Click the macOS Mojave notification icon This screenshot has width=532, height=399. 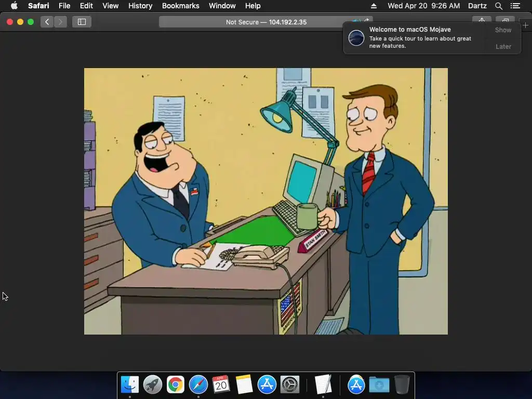click(356, 37)
